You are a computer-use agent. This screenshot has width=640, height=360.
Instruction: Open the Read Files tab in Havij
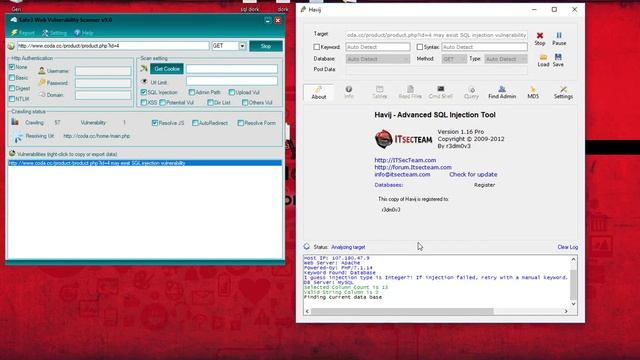click(x=410, y=92)
